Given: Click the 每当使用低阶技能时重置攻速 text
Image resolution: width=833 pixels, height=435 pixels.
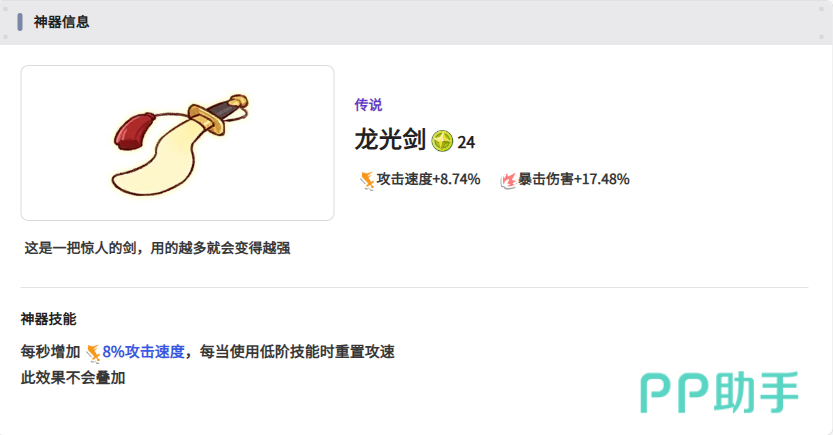Looking at the screenshot, I should (x=297, y=352).
